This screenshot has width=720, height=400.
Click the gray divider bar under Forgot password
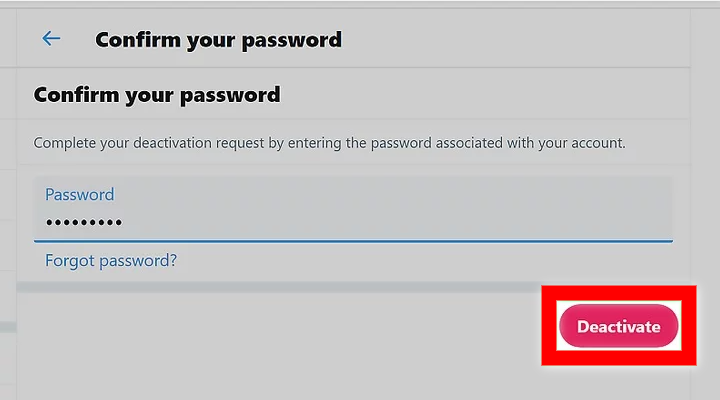tap(278, 287)
